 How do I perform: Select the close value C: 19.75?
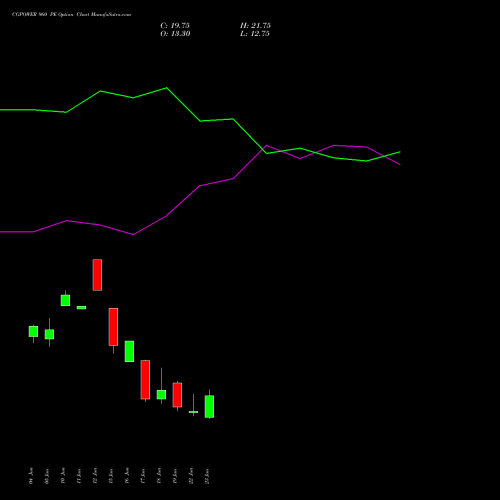point(175,26)
